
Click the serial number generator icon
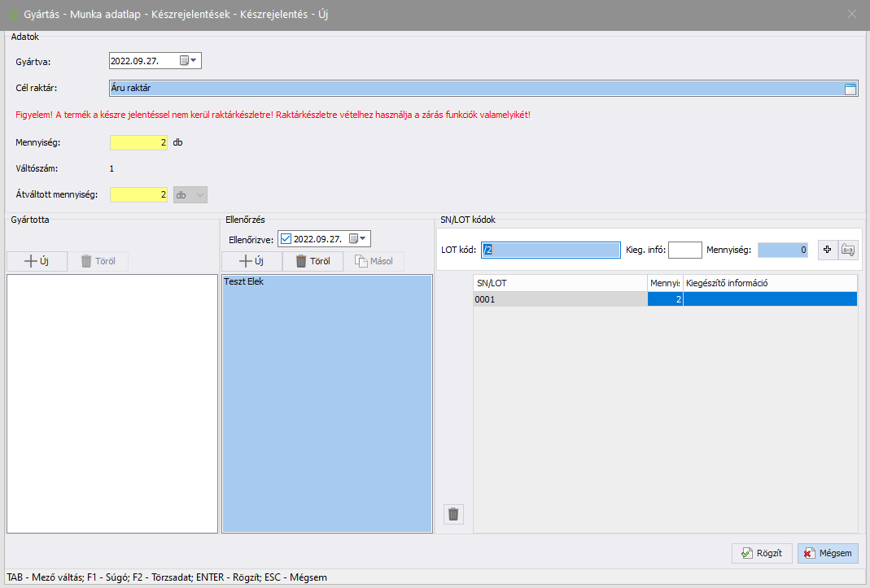(x=848, y=250)
